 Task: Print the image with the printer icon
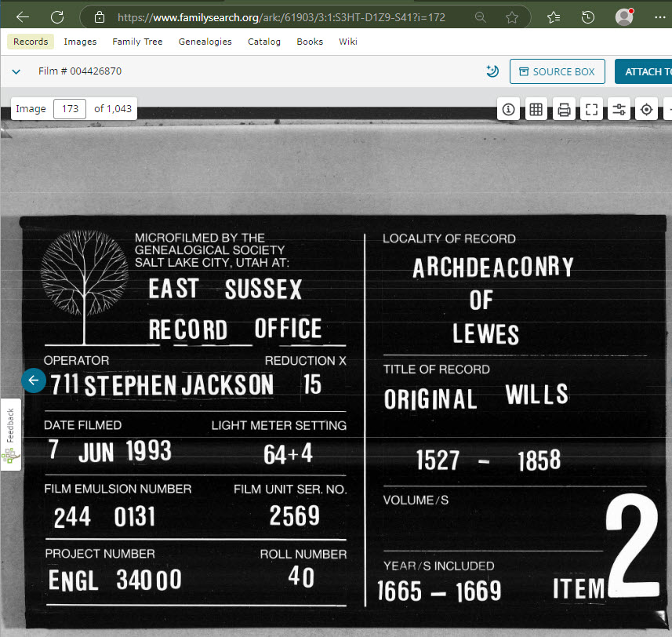click(x=564, y=110)
